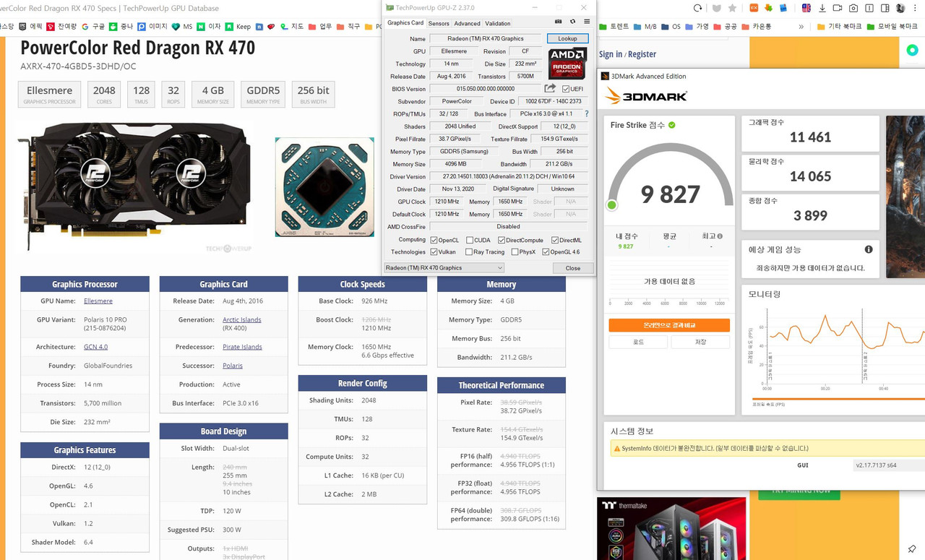The height and width of the screenshot is (560, 925).
Task: Click the video camera recording icon in browser toolbar
Action: coord(838,8)
